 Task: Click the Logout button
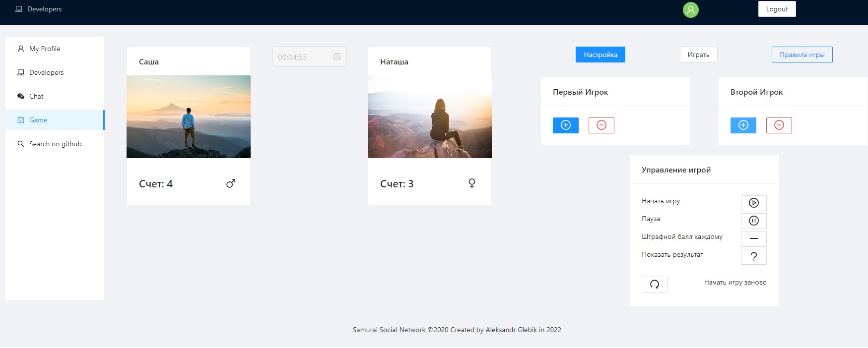tap(777, 9)
